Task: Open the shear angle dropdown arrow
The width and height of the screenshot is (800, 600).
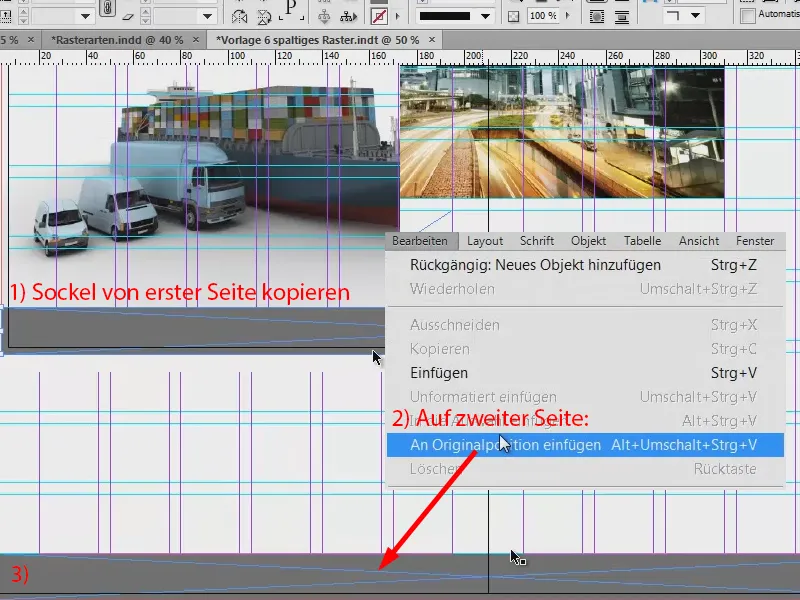Action: 207,16
